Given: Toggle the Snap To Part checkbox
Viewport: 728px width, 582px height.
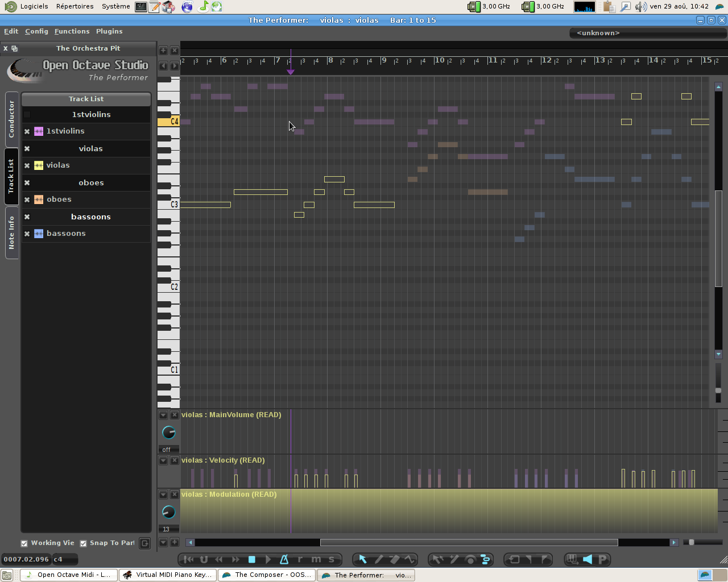Looking at the screenshot, I should click(x=83, y=543).
